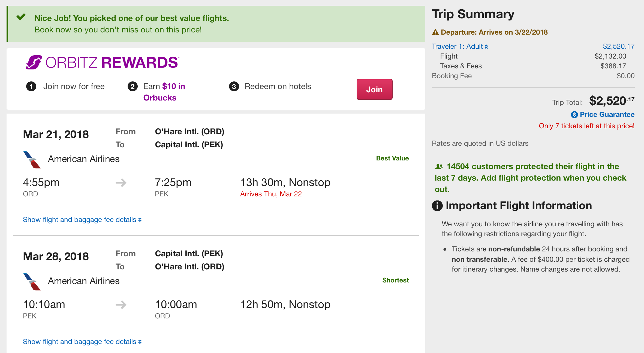
Task: Click the American Airlines logo for Mar 28
Action: [32, 282]
